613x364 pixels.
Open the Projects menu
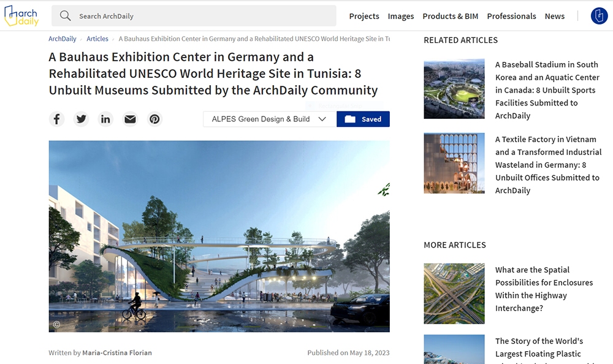pos(364,16)
